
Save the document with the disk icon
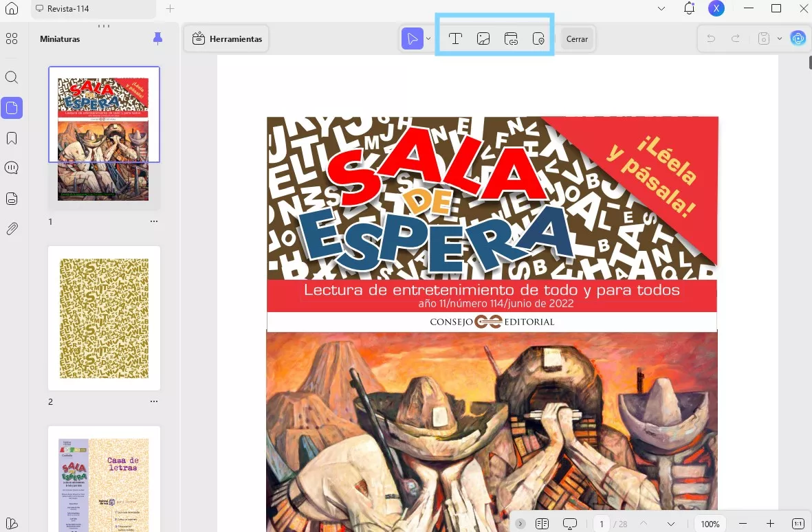[763, 38]
